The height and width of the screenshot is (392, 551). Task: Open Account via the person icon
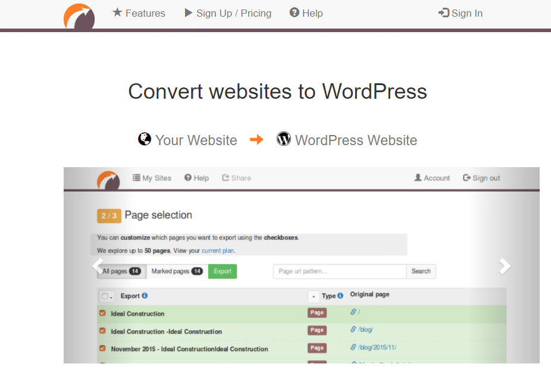click(x=417, y=177)
